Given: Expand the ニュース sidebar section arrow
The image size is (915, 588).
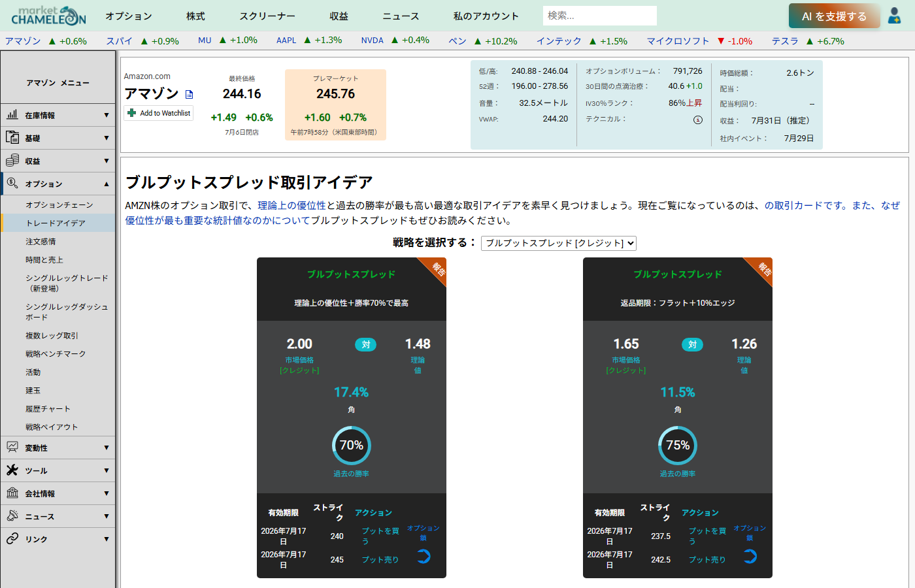Looking at the screenshot, I should click(x=107, y=516).
